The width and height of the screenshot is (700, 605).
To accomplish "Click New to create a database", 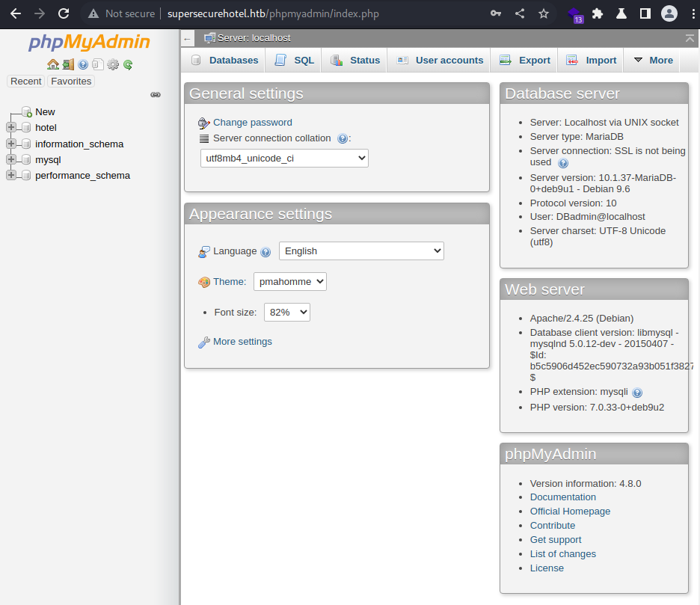I will coord(45,111).
